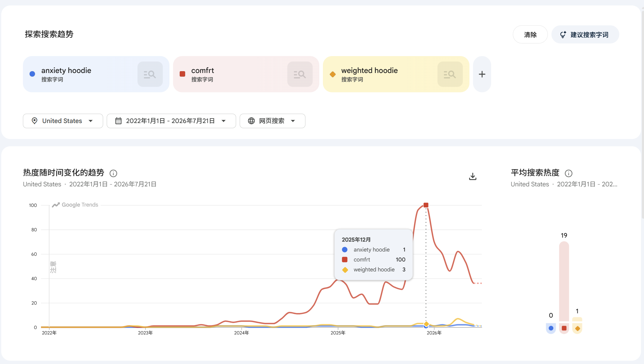Viewport: 644px width, 364px height.
Task: Click the blue anxiety hoodie average bar dot
Action: [x=551, y=328]
